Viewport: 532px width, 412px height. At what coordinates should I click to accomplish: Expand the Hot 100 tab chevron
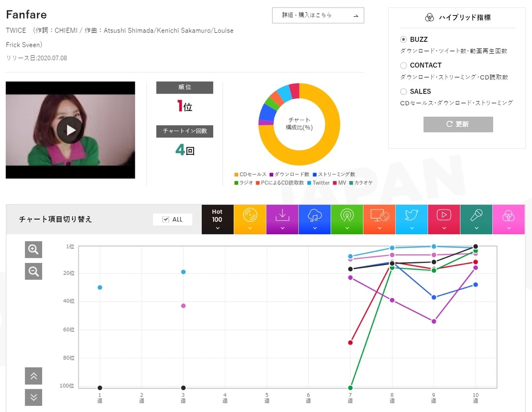tap(217, 228)
